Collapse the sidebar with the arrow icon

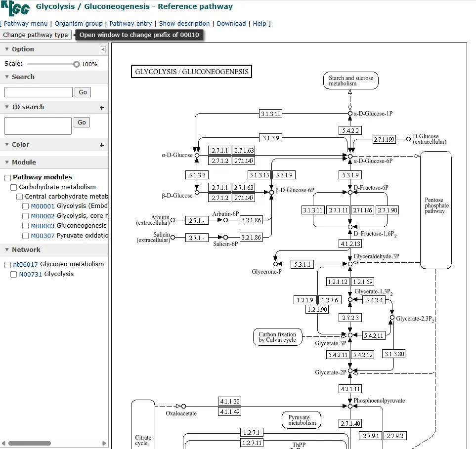(x=103, y=49)
